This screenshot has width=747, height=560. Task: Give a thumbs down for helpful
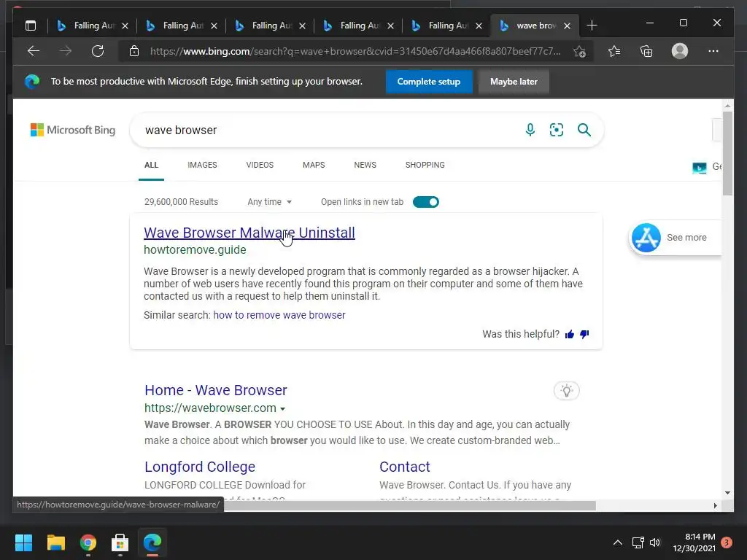click(584, 334)
